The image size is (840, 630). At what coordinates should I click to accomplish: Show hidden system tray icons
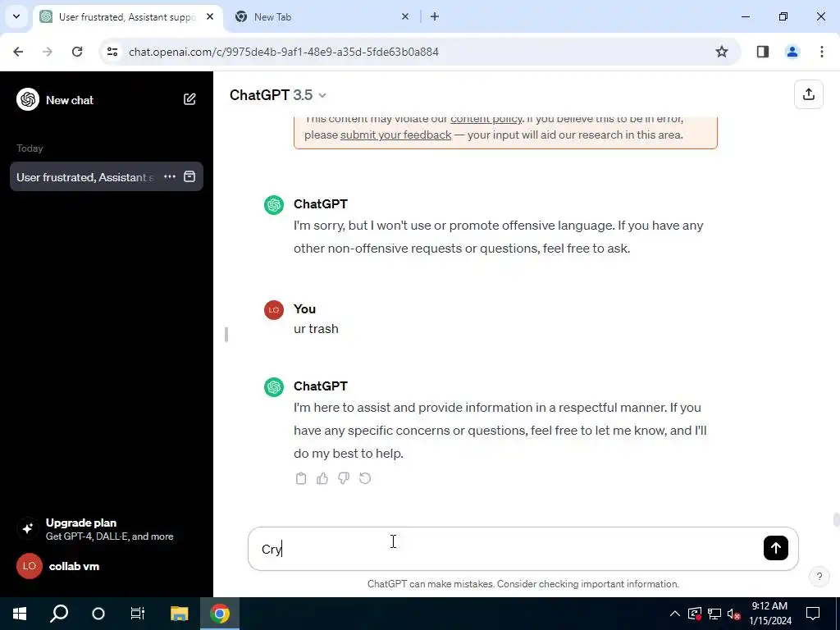coord(674,614)
